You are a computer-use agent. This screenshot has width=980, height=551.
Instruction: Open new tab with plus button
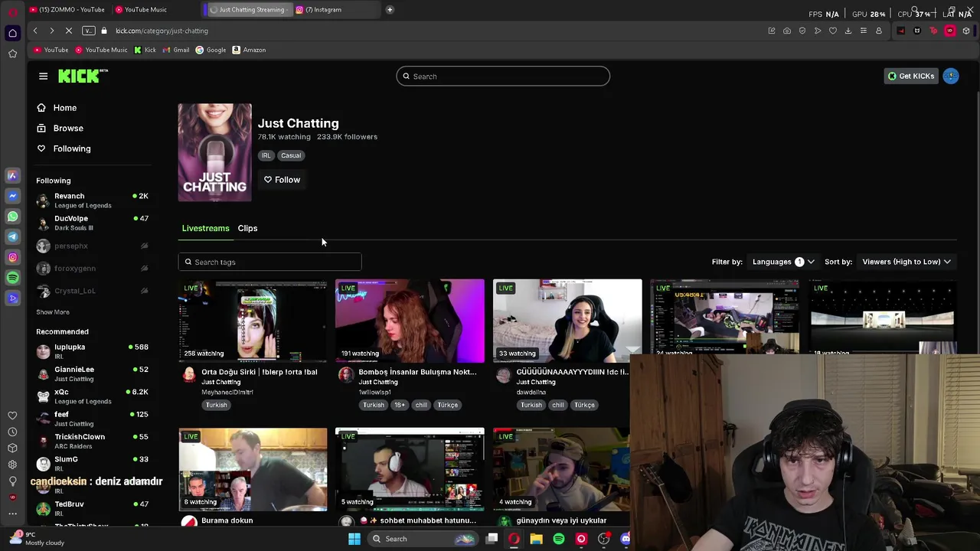pyautogui.click(x=390, y=9)
